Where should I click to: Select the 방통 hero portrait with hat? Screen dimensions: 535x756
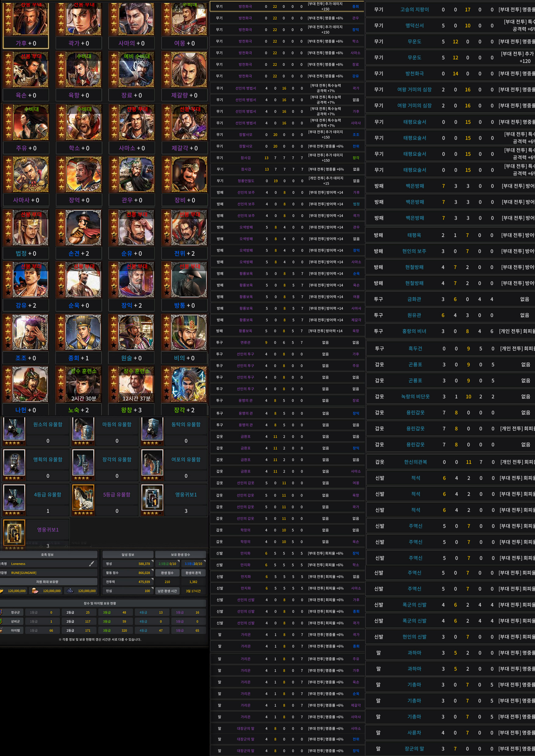coord(189,280)
